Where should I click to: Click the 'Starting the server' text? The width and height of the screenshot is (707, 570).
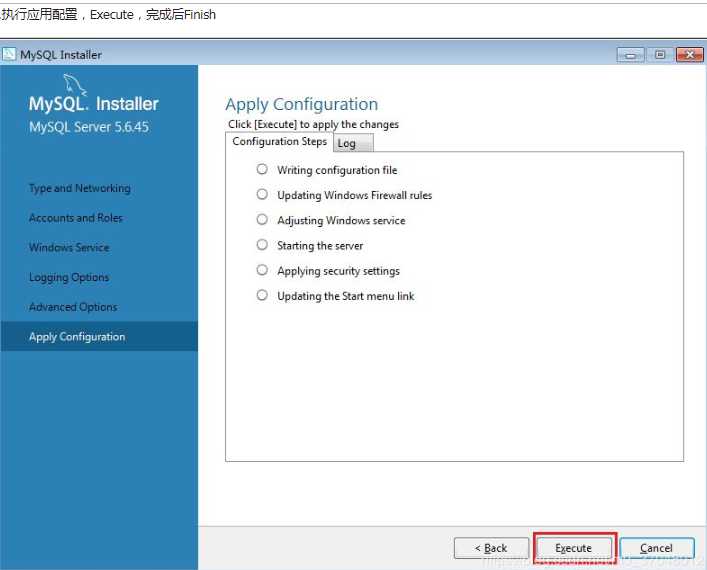click(320, 246)
